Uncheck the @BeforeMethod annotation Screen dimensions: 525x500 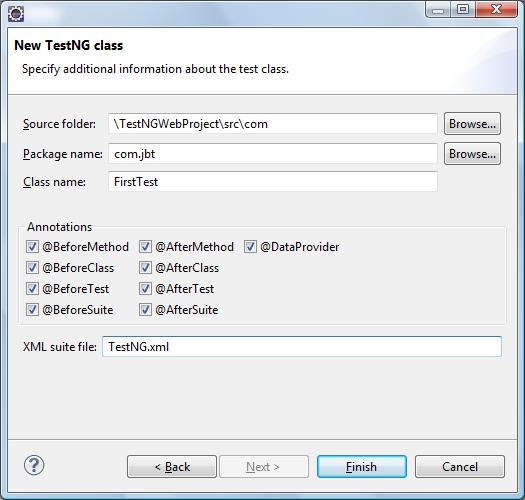32,247
